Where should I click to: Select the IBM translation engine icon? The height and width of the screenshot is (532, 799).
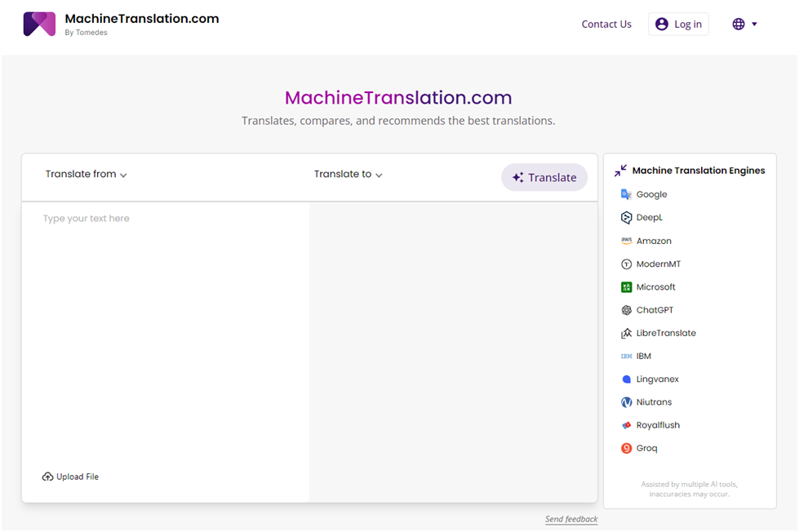click(625, 356)
